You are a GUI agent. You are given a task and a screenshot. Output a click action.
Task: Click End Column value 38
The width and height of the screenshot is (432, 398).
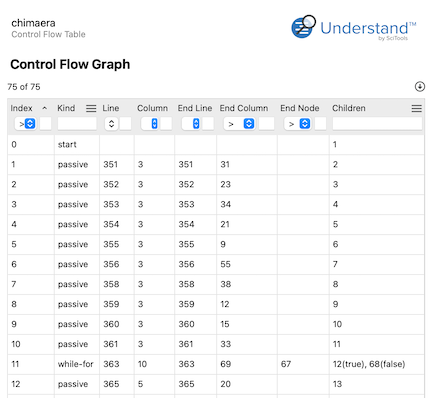click(x=225, y=284)
